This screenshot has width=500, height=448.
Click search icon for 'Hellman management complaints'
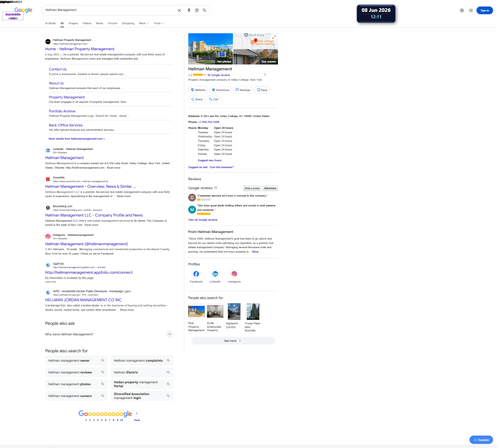pyautogui.click(x=168, y=360)
